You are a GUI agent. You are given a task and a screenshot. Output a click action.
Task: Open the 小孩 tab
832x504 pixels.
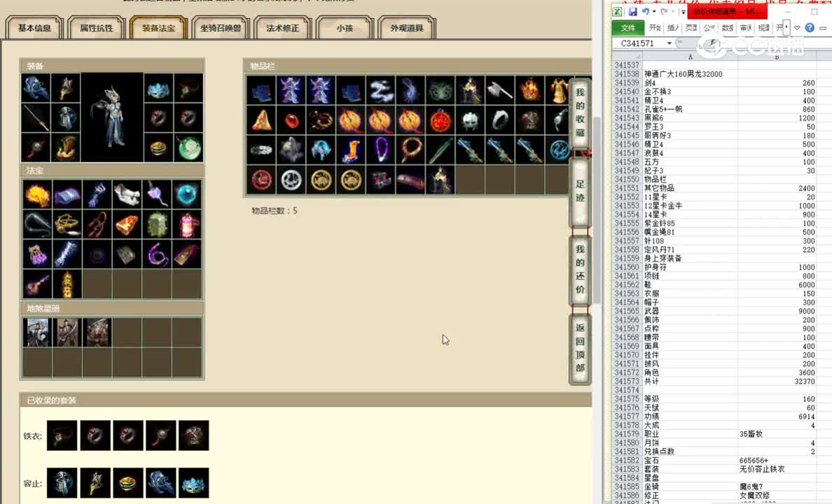click(x=345, y=28)
